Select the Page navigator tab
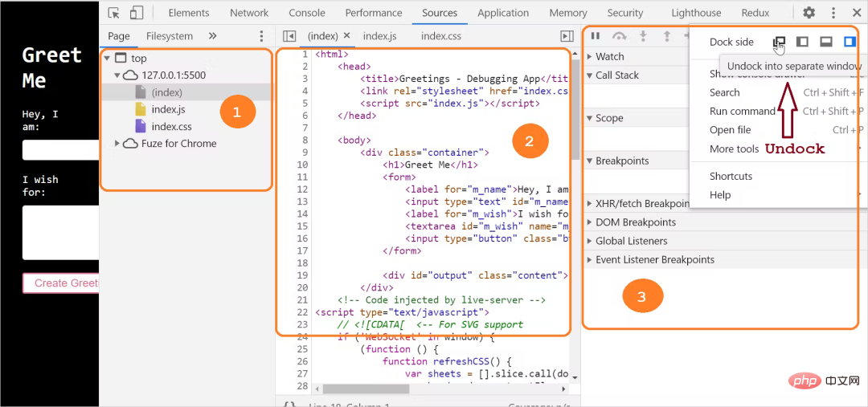 click(118, 36)
